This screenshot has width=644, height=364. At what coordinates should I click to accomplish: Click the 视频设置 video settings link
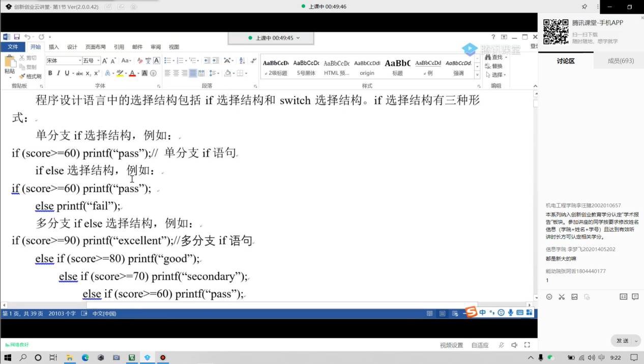pos(451,345)
